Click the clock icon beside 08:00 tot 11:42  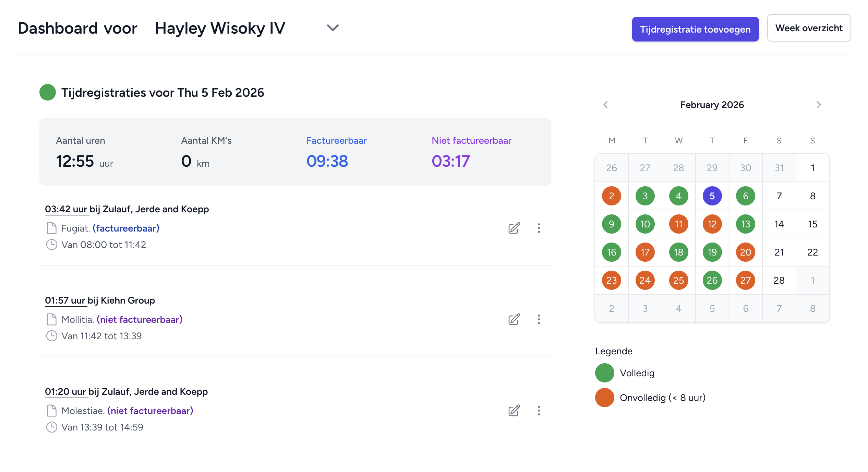pos(51,245)
